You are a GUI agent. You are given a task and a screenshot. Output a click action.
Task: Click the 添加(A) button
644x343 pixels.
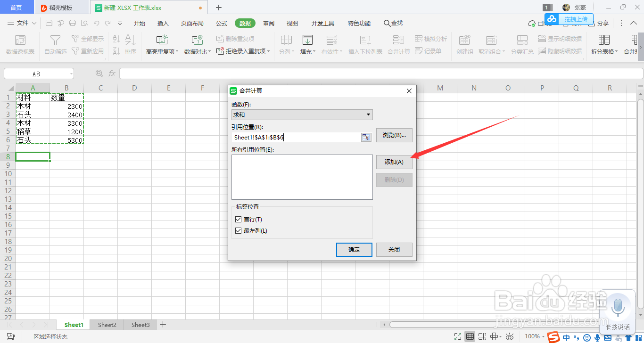point(394,162)
